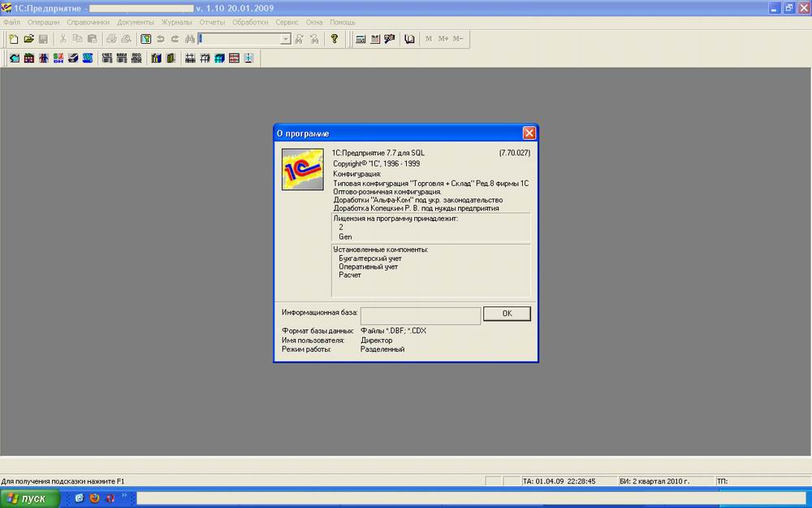The height and width of the screenshot is (508, 812).
Task: Click the Open folder toolbar icon
Action: (28, 39)
